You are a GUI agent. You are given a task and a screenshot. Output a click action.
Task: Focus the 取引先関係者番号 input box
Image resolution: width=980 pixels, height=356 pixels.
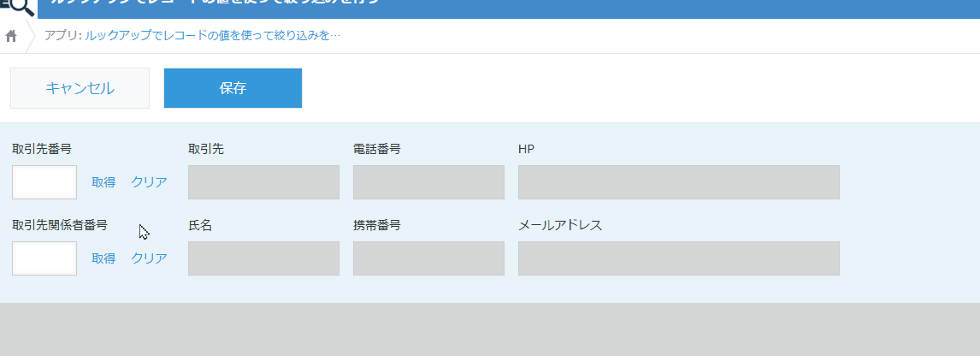coord(44,258)
